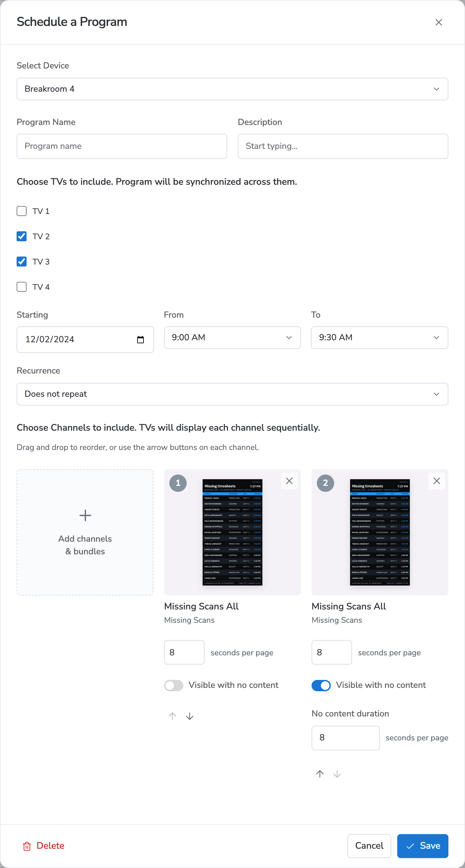Focus the Program Name field

click(x=122, y=146)
